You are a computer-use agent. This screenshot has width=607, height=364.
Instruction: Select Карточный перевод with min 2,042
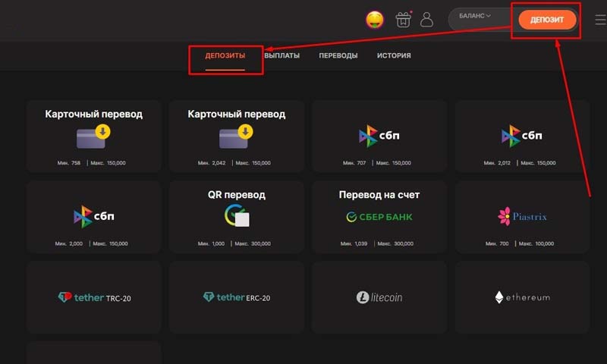click(x=236, y=136)
